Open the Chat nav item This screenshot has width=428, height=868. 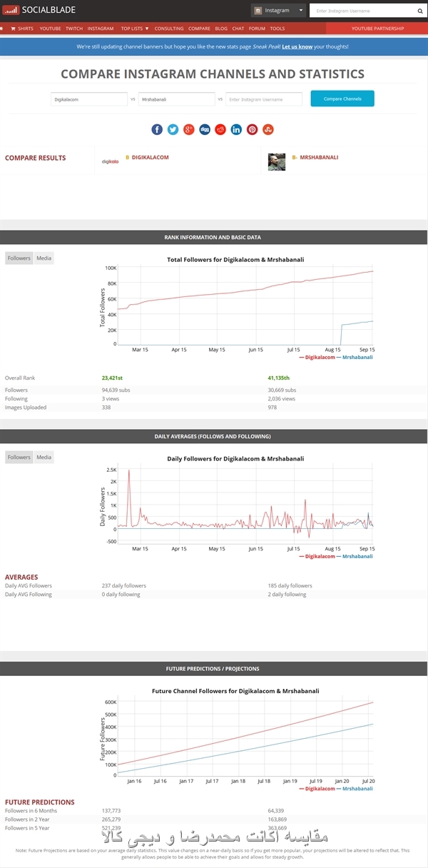[238, 29]
